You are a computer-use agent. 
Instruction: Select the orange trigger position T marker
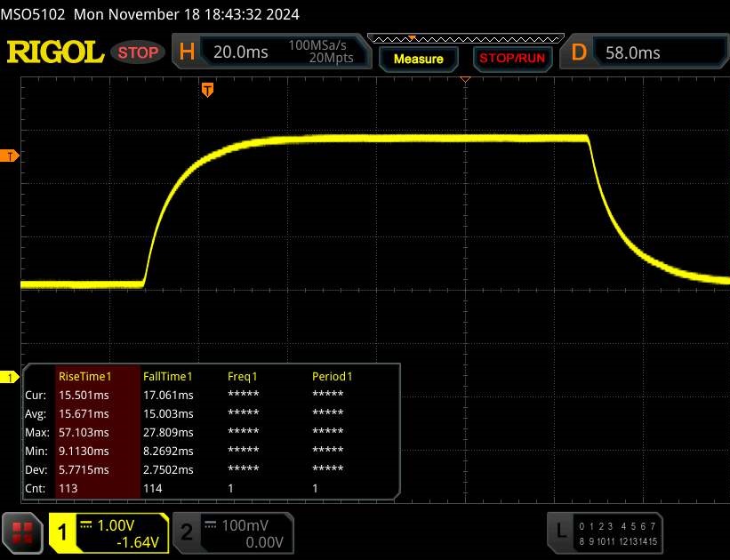[207, 90]
